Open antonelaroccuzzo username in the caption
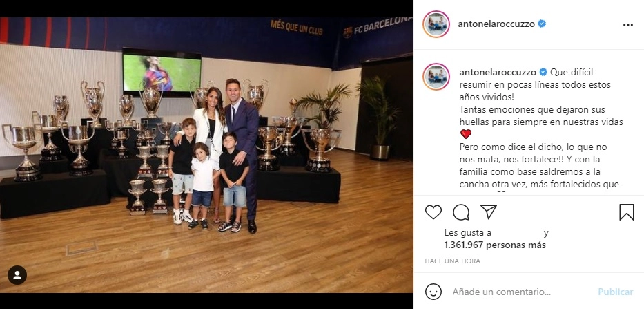This screenshot has width=644, height=309. tap(498, 72)
